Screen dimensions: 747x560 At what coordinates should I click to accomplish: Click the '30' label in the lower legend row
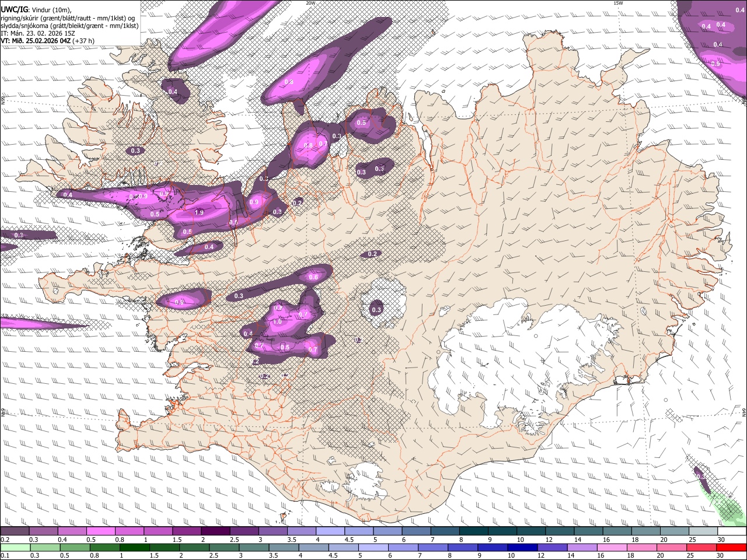pos(721,555)
